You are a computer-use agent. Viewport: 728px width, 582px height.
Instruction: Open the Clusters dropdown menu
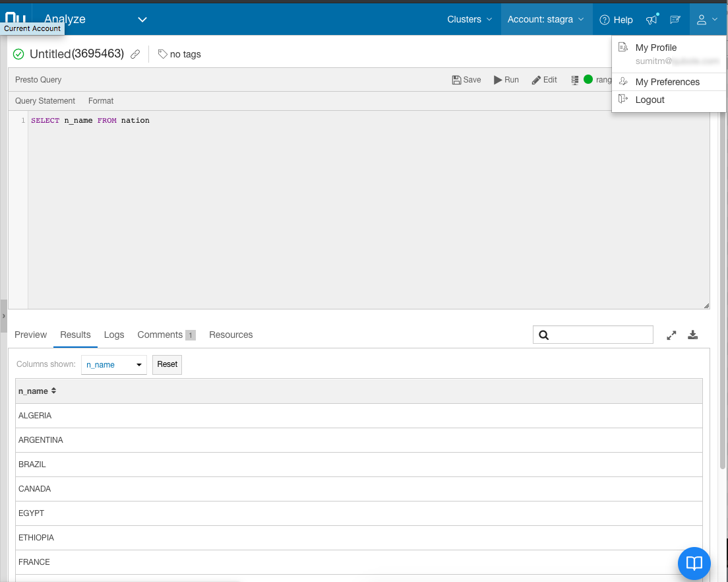[x=470, y=20]
